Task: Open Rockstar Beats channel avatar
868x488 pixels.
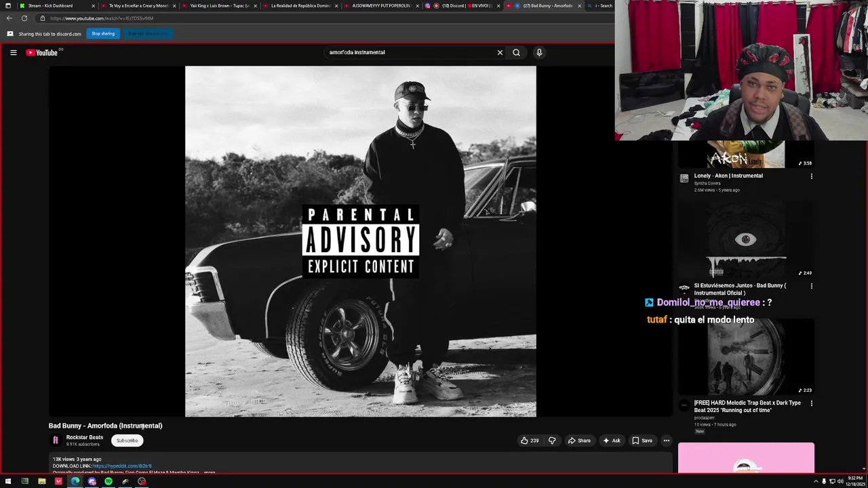Action: pos(56,441)
